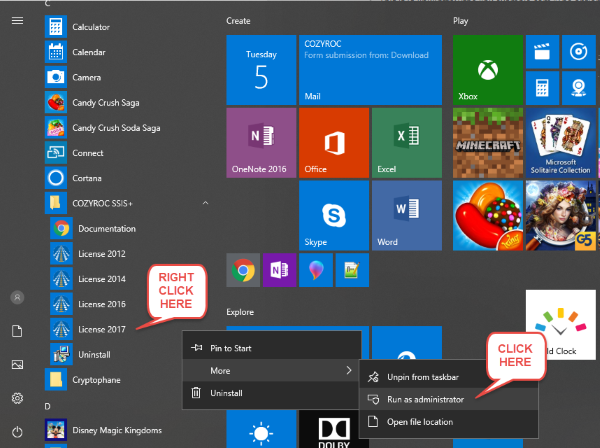Open Settings gear in Start menu
This screenshot has height=448, width=600.
[17, 398]
